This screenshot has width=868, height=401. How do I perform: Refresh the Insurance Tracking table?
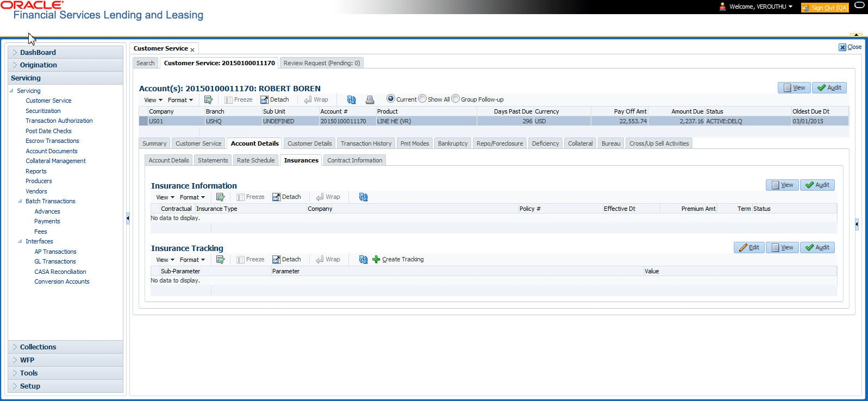click(x=364, y=260)
